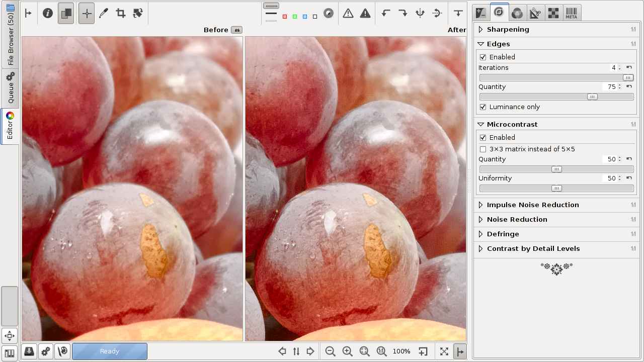Flip image horizontally
Viewport: 644px width, 362px height.
420,14
